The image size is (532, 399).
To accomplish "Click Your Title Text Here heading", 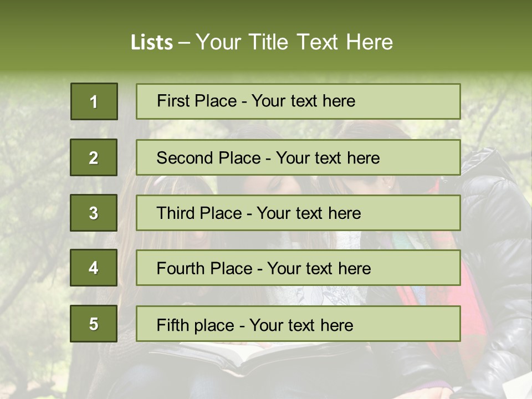I will point(294,42).
